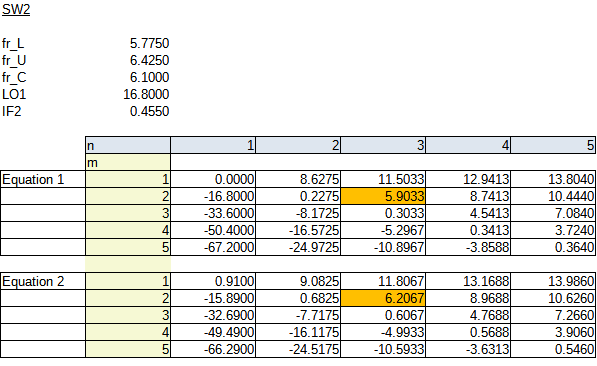Select cell with value -4.9933

(383, 332)
